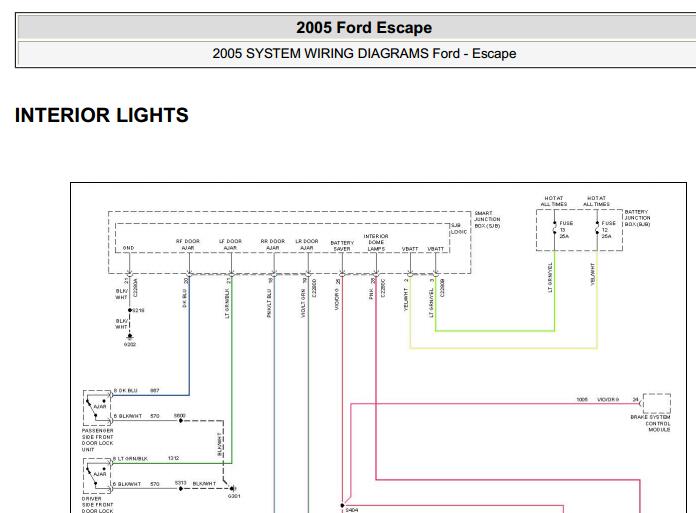This screenshot has height=513, width=696.
Task: Click the 'PASSENGER SIDE FRONT DOOR LOCK UNIT' label
Action: [98, 440]
